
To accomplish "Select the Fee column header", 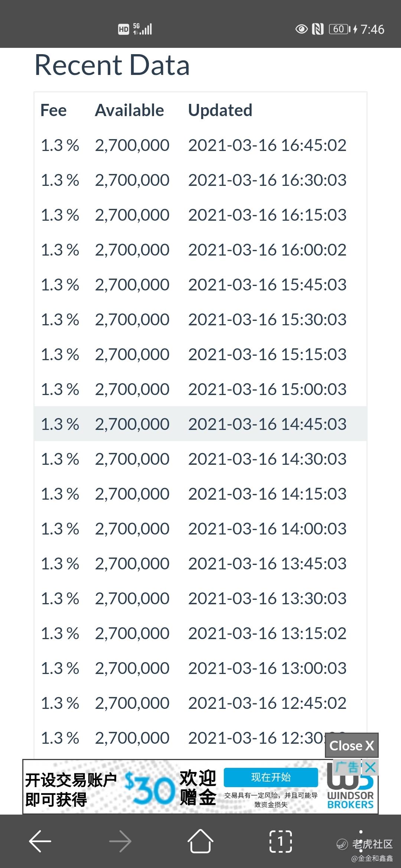I will (53, 111).
